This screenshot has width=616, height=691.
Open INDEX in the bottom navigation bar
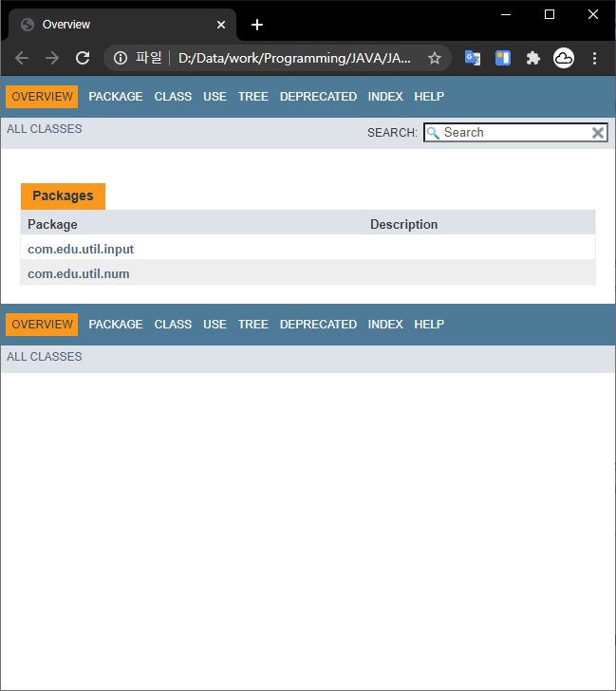385,325
